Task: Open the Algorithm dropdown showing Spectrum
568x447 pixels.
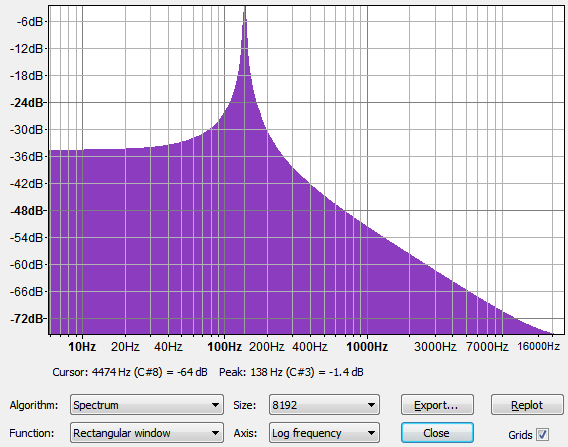Action: [x=147, y=405]
